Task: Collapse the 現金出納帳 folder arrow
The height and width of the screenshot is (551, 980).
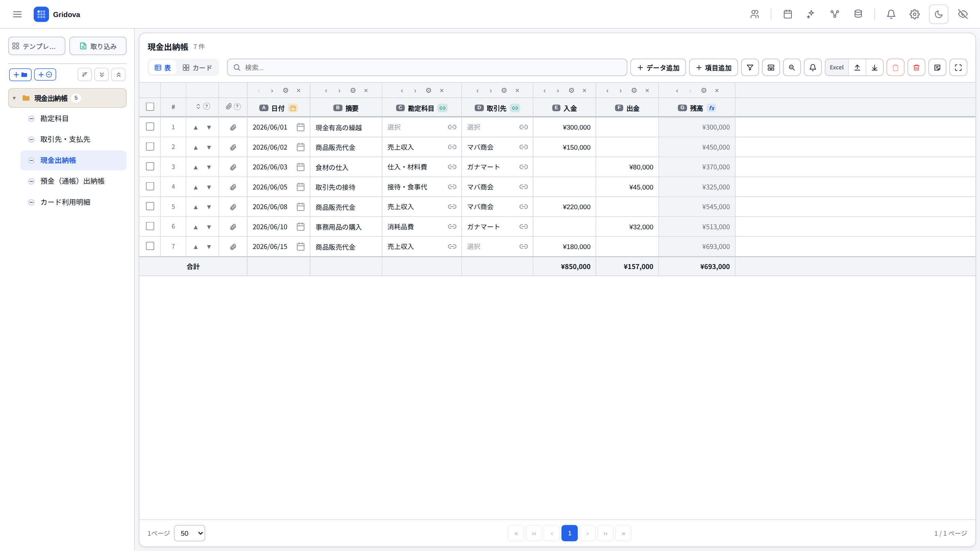Action: (x=14, y=98)
